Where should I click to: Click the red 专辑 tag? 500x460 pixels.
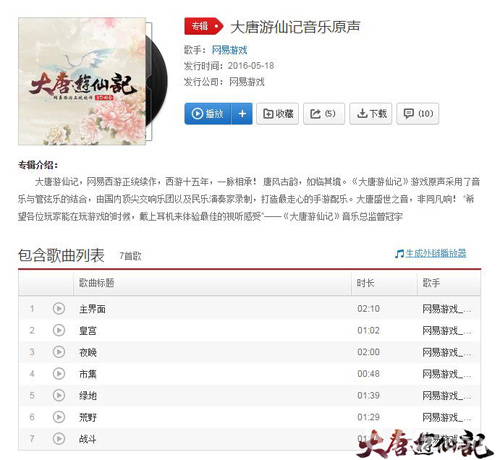(x=203, y=26)
